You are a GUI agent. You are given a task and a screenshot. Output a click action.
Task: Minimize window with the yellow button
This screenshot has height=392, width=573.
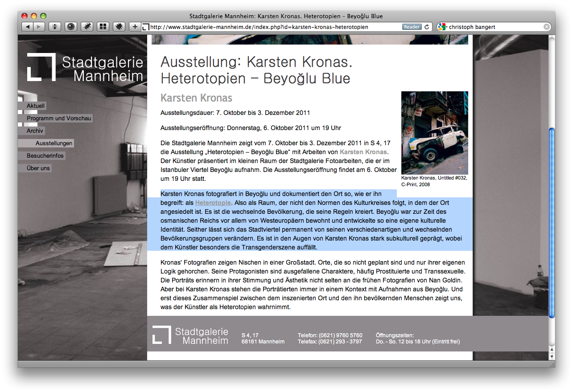click(x=34, y=16)
